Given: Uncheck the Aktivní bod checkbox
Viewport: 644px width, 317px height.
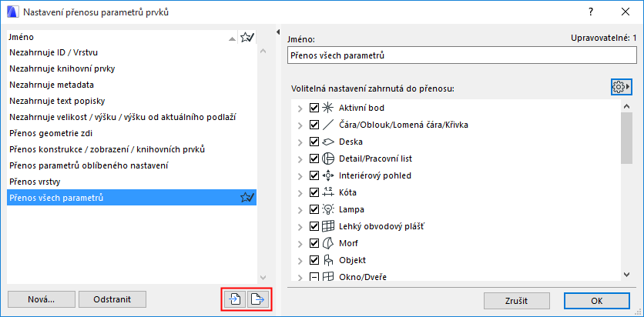Looking at the screenshot, I should click(x=314, y=108).
